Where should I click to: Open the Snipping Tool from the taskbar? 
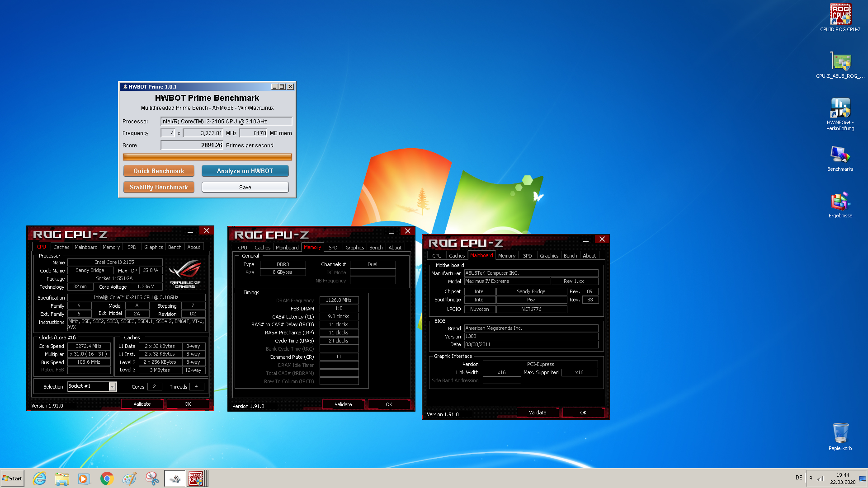click(152, 479)
